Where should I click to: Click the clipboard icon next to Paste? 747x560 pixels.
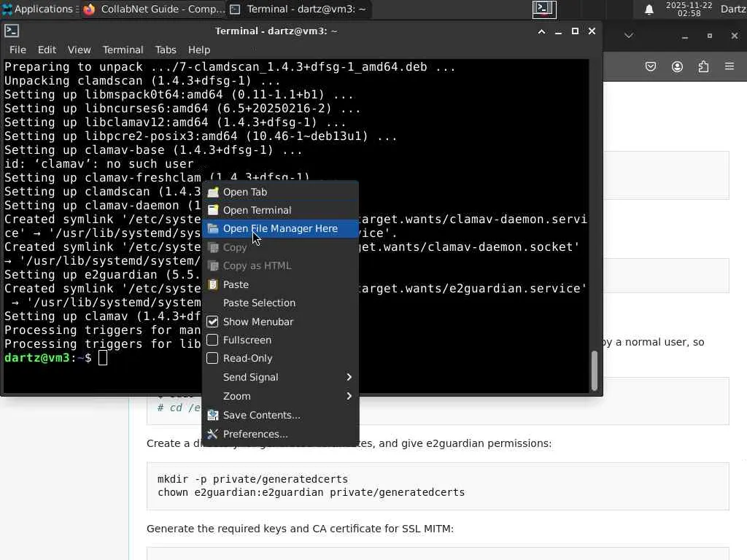213,285
